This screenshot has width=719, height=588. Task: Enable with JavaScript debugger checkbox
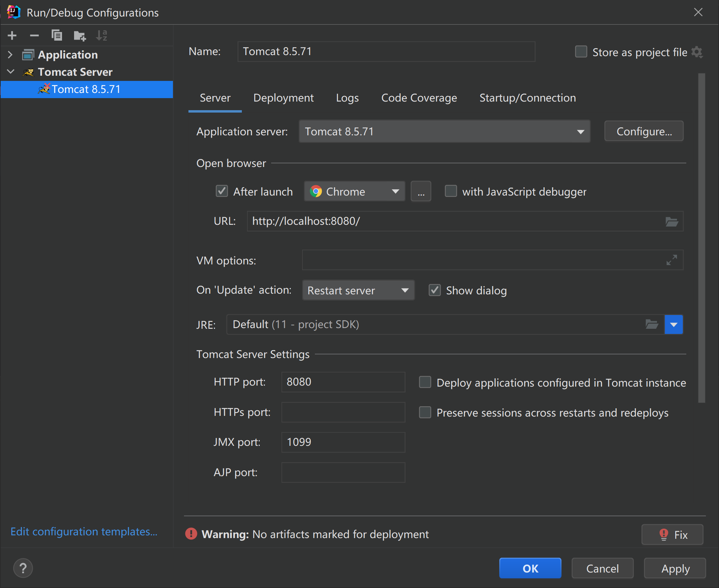(x=451, y=191)
